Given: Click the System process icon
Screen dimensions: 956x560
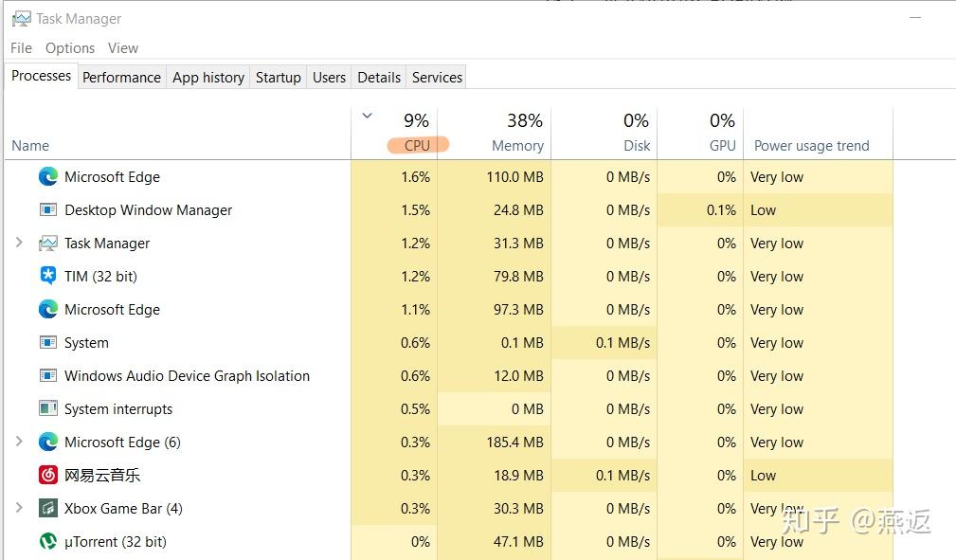Looking at the screenshot, I should pyautogui.click(x=48, y=342).
